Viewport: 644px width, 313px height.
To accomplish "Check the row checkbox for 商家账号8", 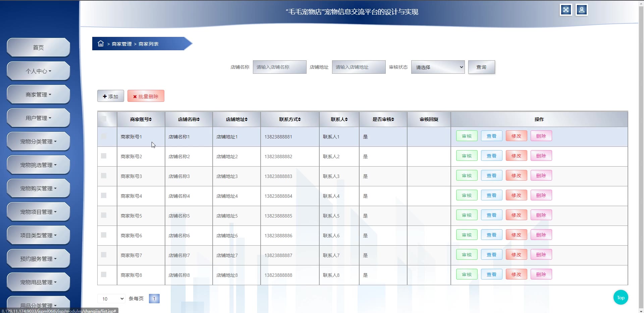I will [104, 274].
